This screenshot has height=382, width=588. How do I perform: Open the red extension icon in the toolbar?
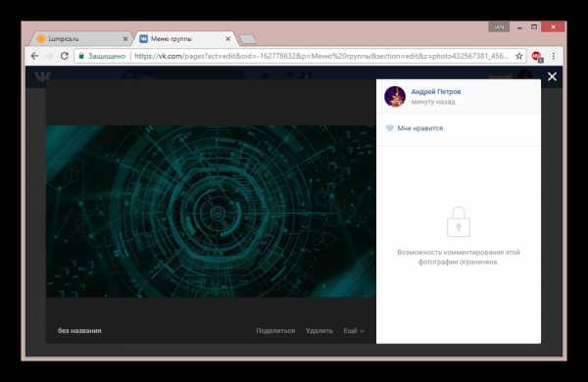click(x=537, y=56)
